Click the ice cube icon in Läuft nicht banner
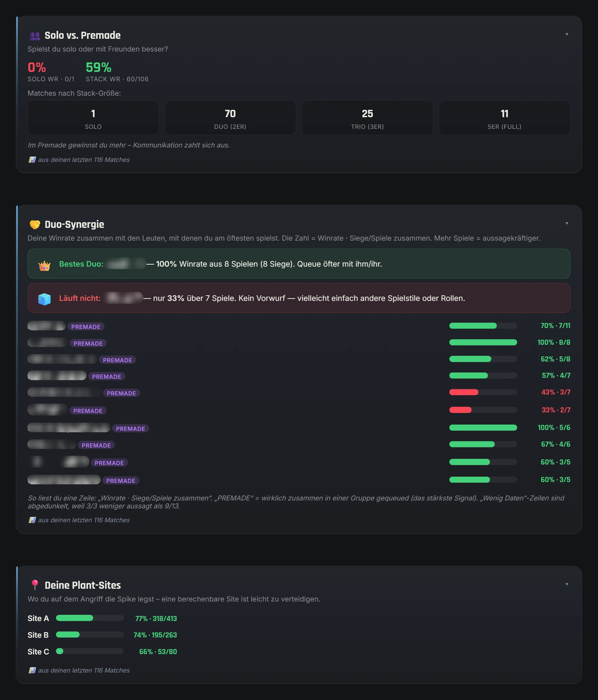This screenshot has height=700, width=598. pyautogui.click(x=44, y=299)
